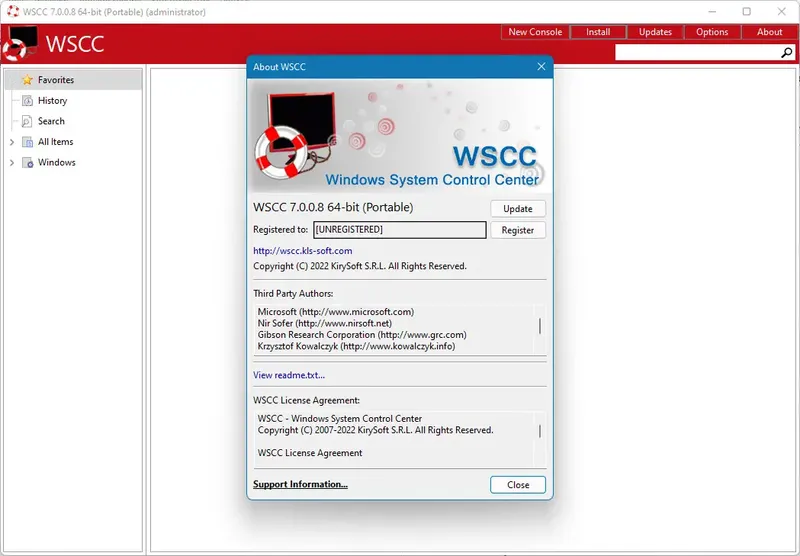The width and height of the screenshot is (800, 556).
Task: Expand the All Items tree node
Action: 12,142
